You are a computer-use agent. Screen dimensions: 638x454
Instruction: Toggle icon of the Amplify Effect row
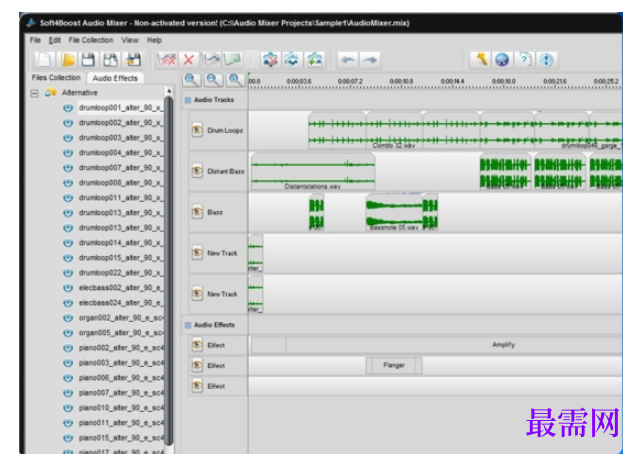(x=197, y=345)
